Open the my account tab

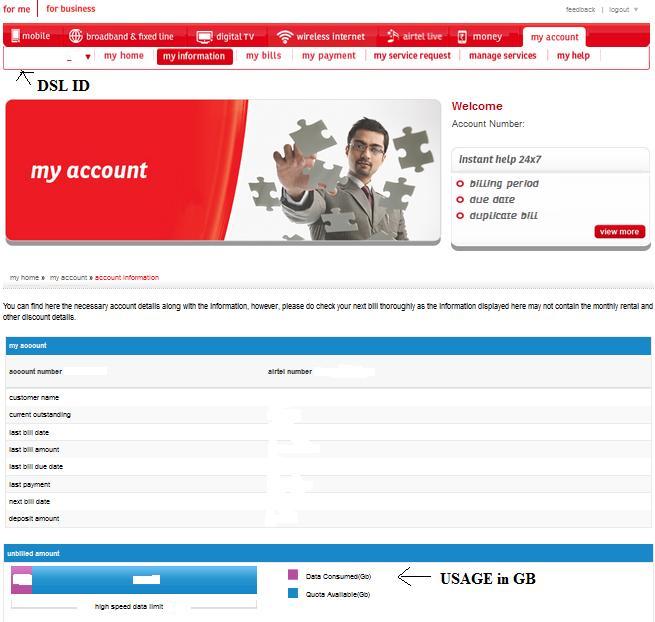554,37
